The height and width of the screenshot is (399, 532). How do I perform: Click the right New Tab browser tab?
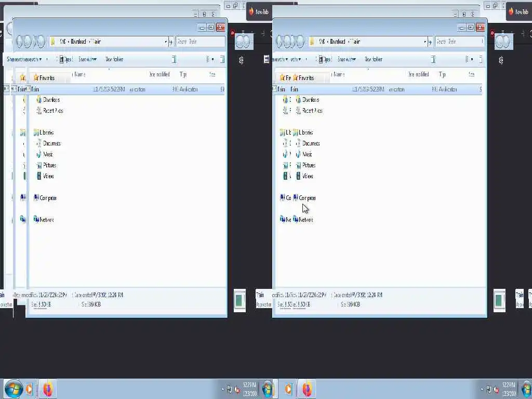[x=519, y=12]
